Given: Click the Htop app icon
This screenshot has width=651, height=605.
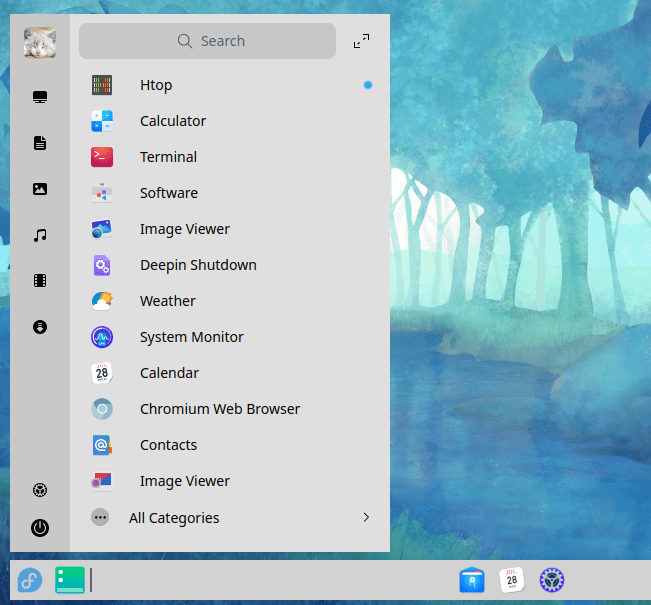Looking at the screenshot, I should point(102,85).
